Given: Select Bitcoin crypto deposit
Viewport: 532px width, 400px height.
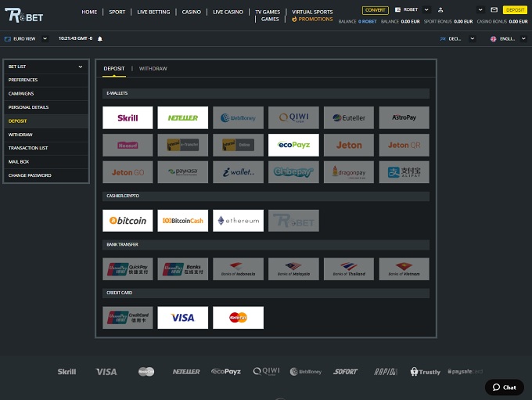Looking at the screenshot, I should 128,221.
